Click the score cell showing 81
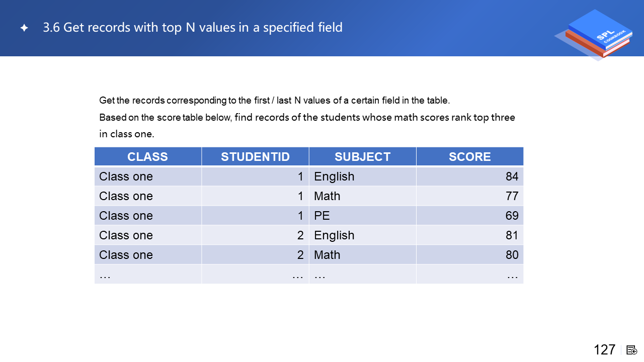644x362 pixels. (512, 235)
